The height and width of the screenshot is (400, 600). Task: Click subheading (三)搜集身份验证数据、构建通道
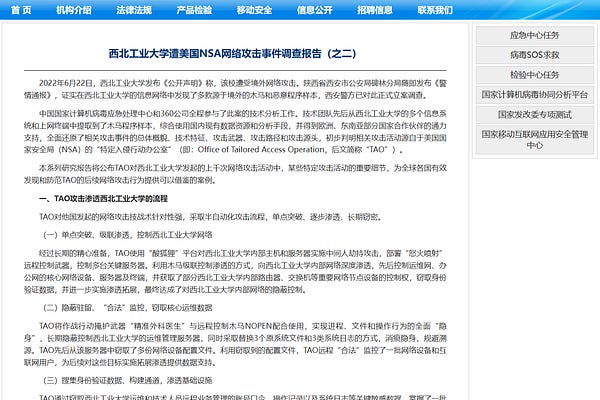click(x=127, y=380)
